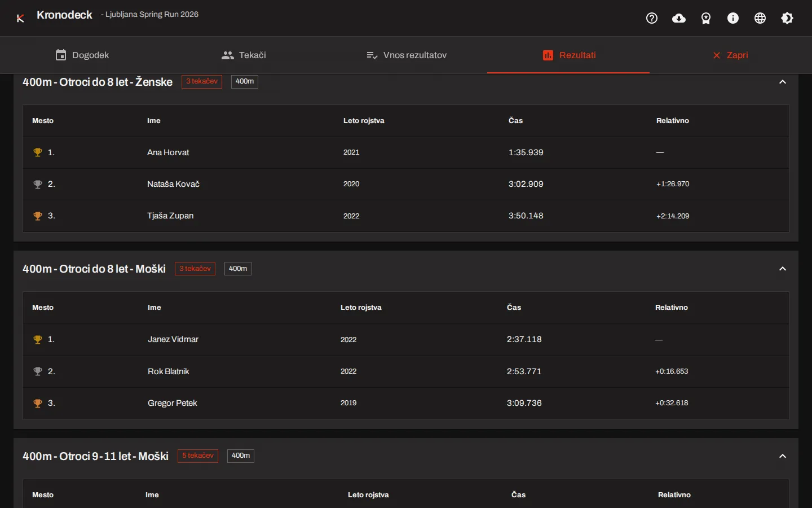The width and height of the screenshot is (812, 508).
Task: Open the globe language icon
Action: (760, 18)
